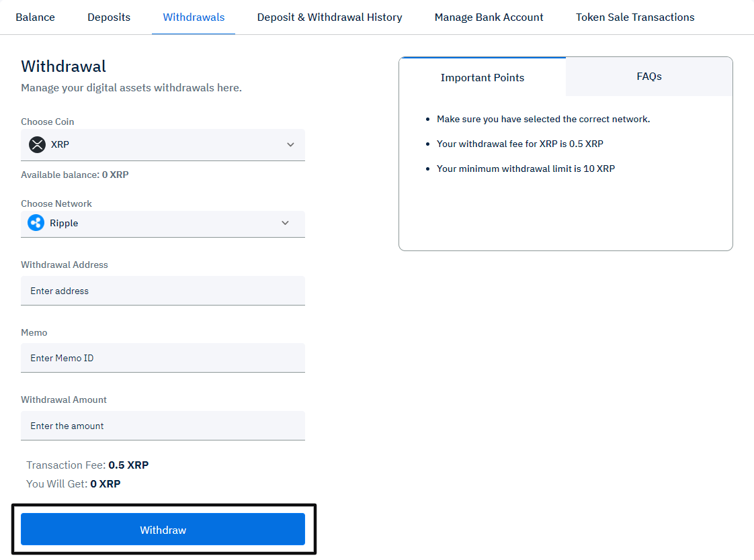
Task: Click the Enter the amount field
Action: click(163, 426)
